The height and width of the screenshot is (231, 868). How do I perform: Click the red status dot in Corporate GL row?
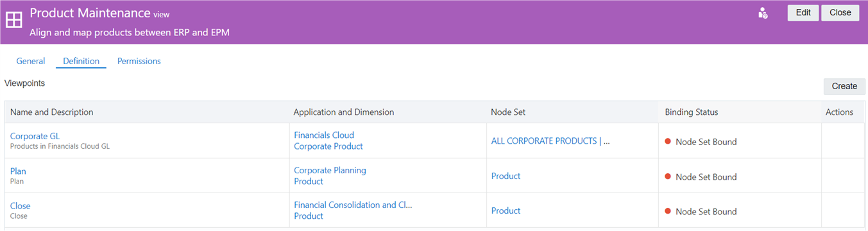click(x=668, y=141)
